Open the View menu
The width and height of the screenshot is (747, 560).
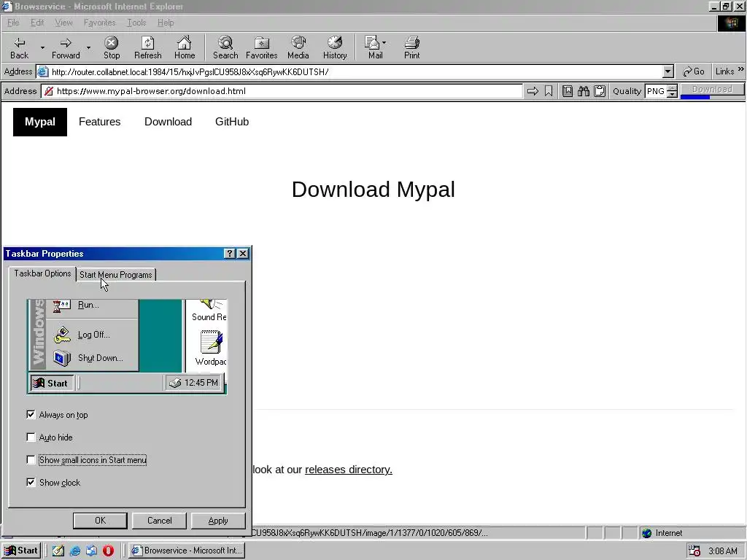tap(63, 23)
